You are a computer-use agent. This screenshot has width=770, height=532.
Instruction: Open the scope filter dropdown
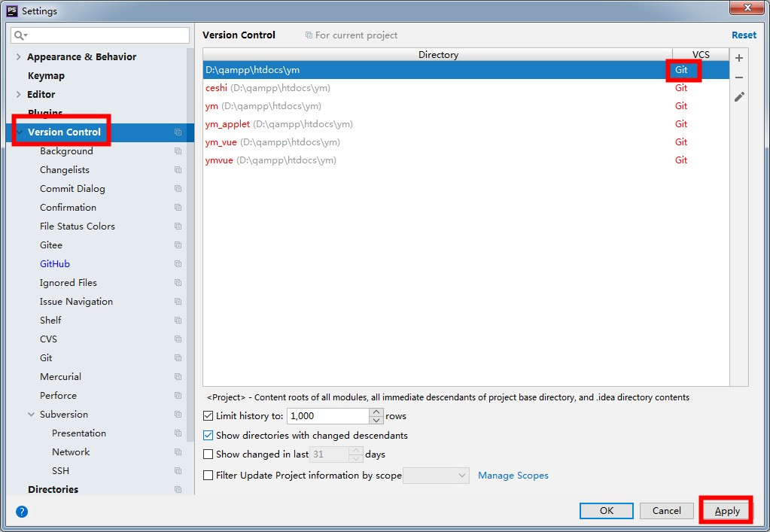[436, 475]
